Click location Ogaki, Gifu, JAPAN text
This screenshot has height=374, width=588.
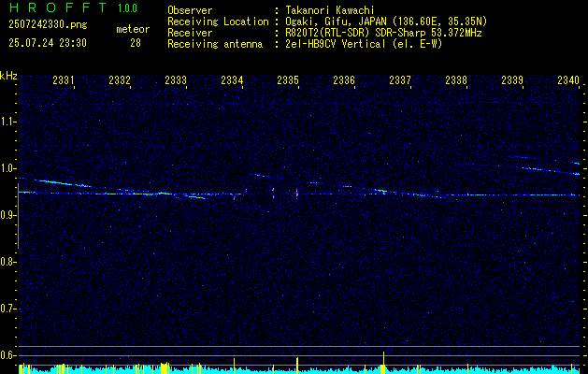point(386,22)
